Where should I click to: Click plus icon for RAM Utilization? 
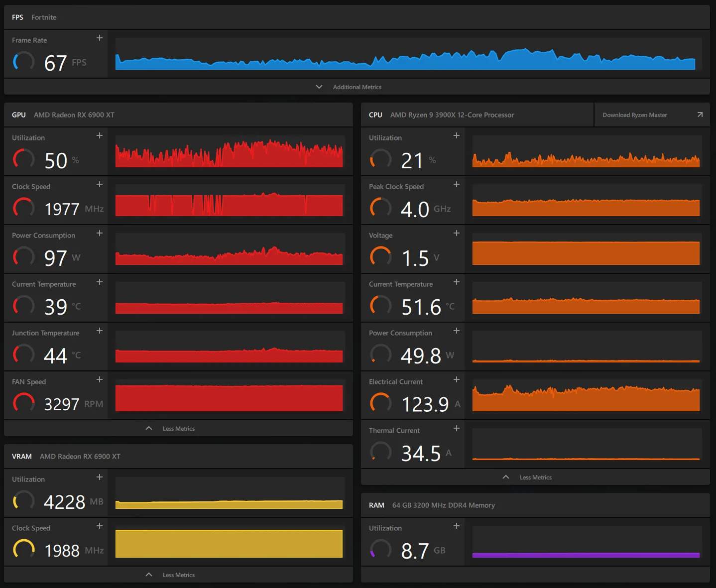click(x=457, y=526)
